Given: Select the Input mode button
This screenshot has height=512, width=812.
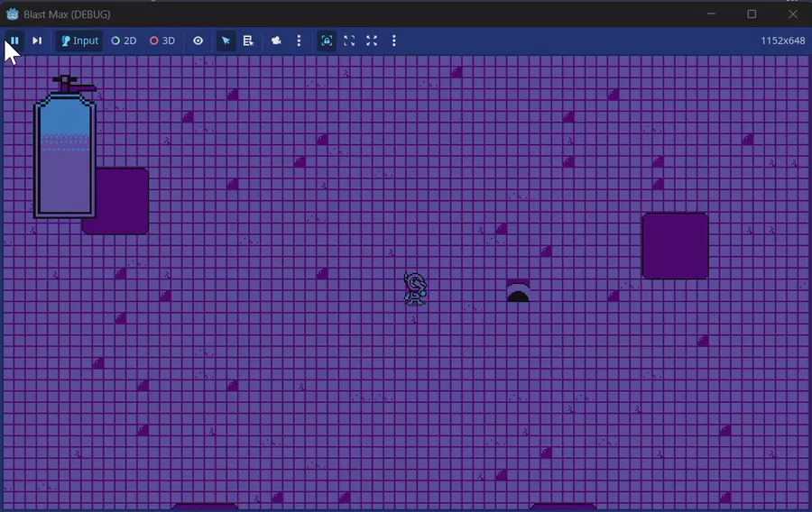Looking at the screenshot, I should 79,41.
